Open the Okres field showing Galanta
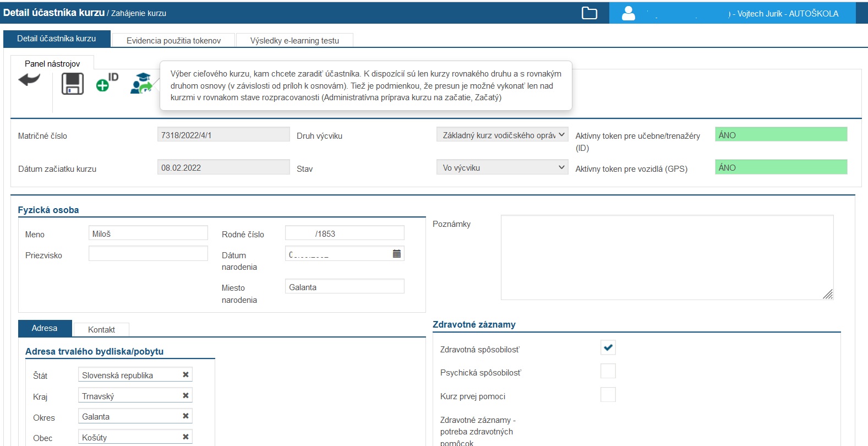The image size is (868, 446). 129,417
